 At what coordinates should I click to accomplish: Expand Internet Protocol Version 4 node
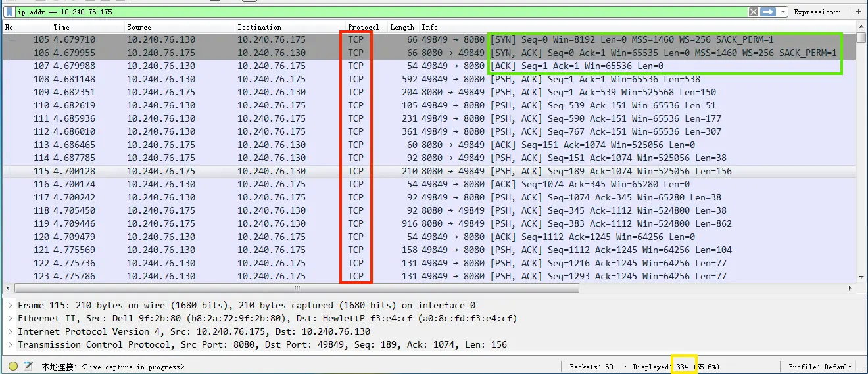[10, 331]
